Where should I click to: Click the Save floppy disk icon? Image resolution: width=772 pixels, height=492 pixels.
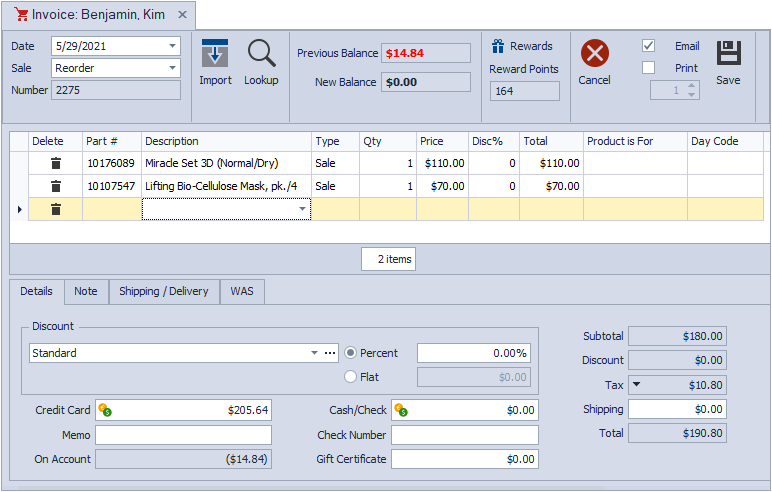pyautogui.click(x=729, y=53)
